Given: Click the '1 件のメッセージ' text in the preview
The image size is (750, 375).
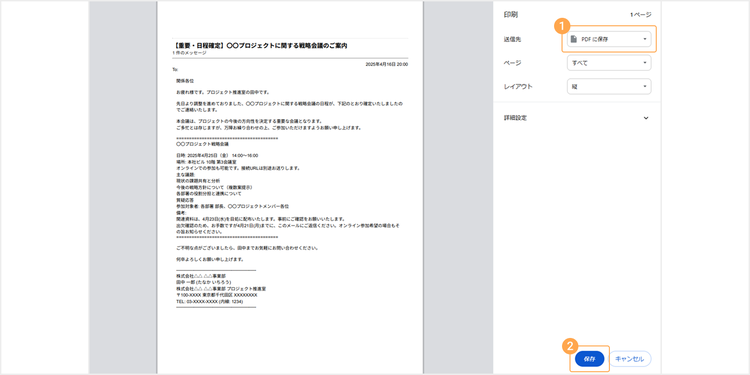Looking at the screenshot, I should (190, 53).
